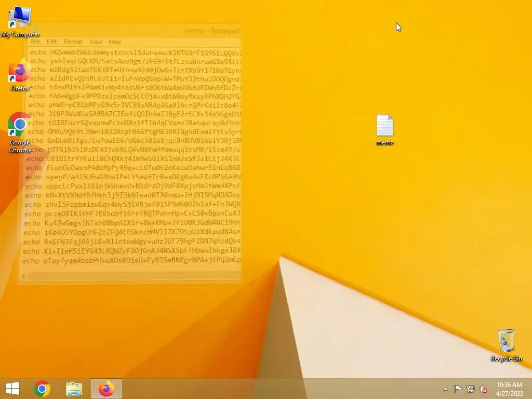Switch to Firefox in the taskbar
Image resolution: width=532 pixels, height=399 pixels.
pos(106,389)
